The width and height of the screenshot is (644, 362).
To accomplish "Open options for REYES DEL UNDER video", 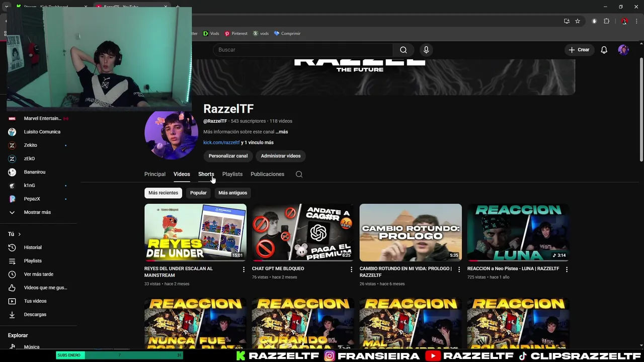I will (x=244, y=269).
